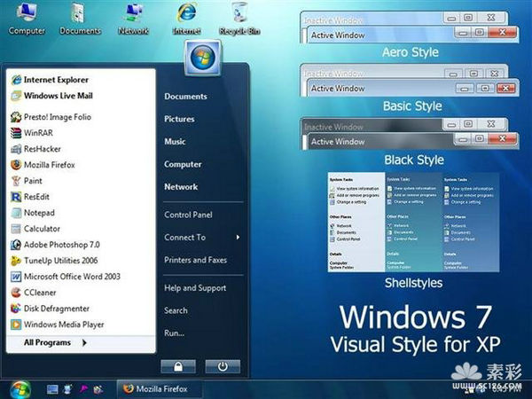Image resolution: width=532 pixels, height=399 pixels.
Task: Click the Show Desktop quick launch icon
Action: click(x=52, y=389)
